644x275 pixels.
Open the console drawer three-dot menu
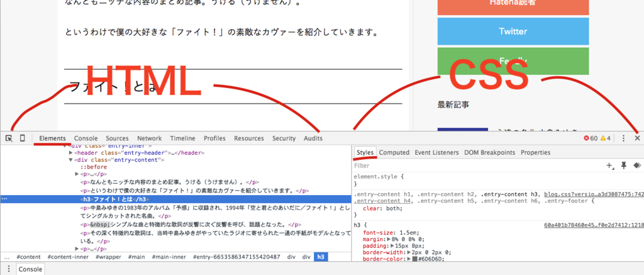[9, 269]
